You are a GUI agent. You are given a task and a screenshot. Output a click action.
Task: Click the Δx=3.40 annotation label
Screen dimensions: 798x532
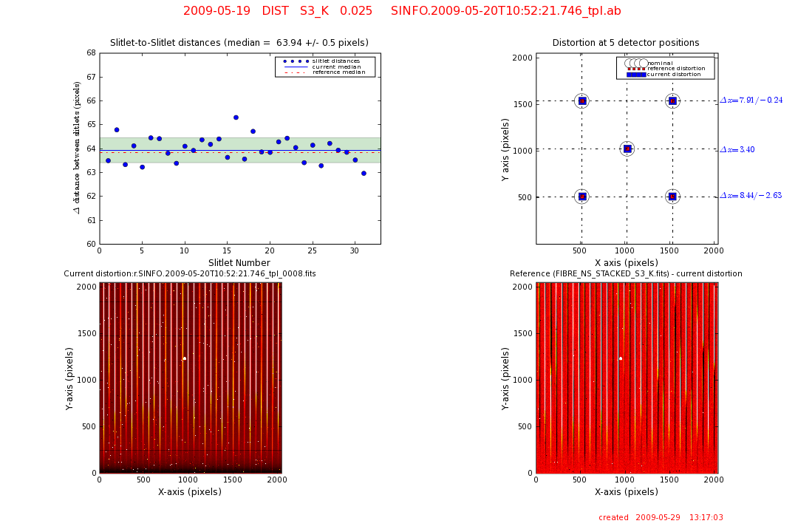click(737, 149)
